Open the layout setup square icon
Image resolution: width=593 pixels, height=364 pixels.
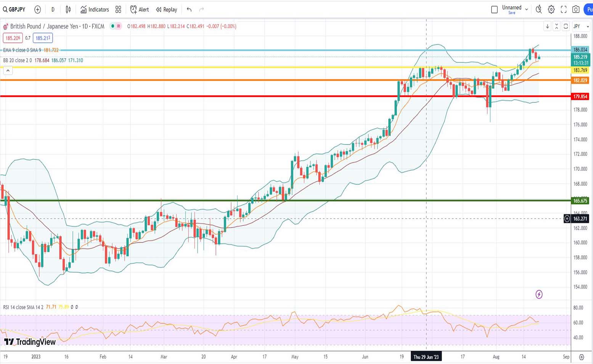pyautogui.click(x=494, y=10)
